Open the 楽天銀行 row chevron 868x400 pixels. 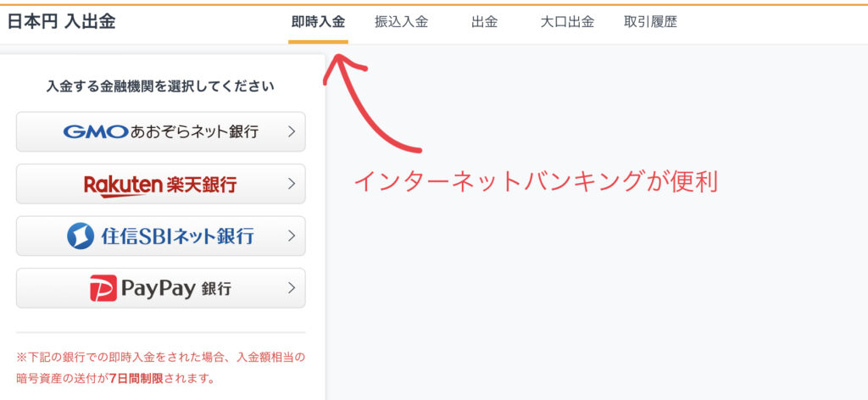[x=292, y=184]
